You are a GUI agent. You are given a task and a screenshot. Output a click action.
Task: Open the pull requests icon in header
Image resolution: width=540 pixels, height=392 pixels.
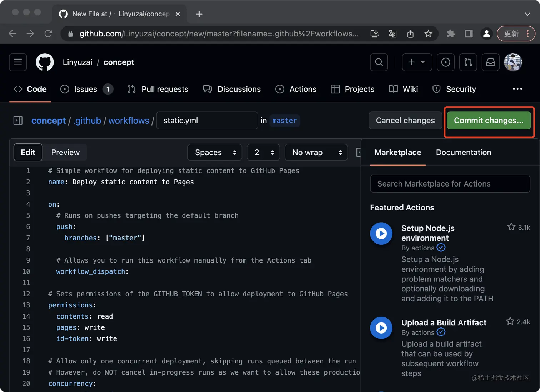pyautogui.click(x=468, y=62)
